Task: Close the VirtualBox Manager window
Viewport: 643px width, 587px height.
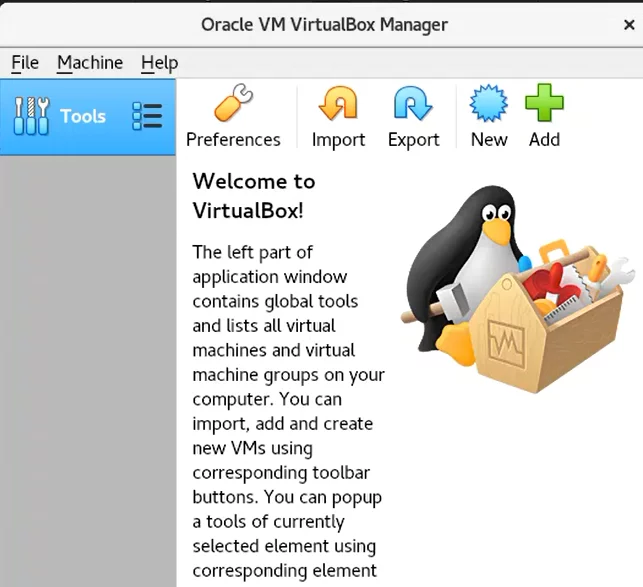Action: click(x=629, y=25)
